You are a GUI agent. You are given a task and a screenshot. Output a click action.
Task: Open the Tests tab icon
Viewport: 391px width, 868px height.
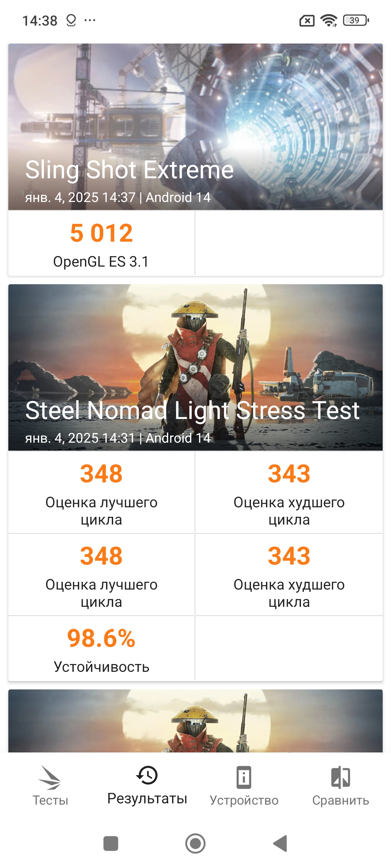tap(50, 777)
